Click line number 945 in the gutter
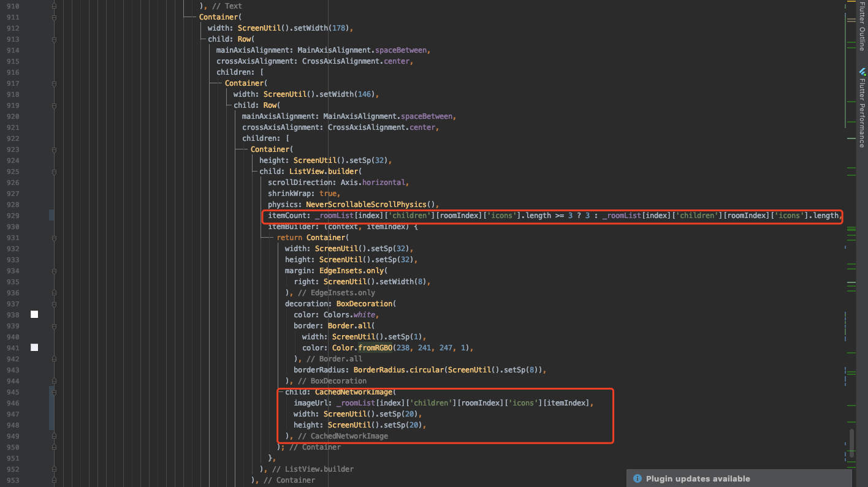This screenshot has width=868, height=487. [x=13, y=392]
